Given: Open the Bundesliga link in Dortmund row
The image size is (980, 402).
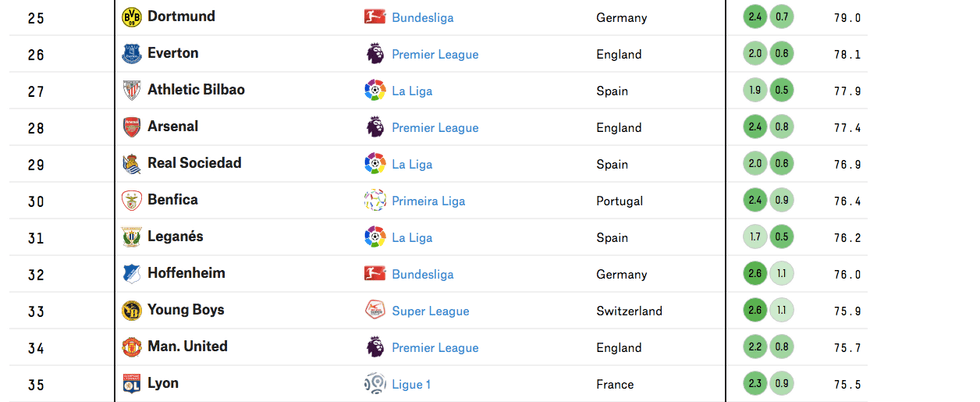Looking at the screenshot, I should [422, 18].
